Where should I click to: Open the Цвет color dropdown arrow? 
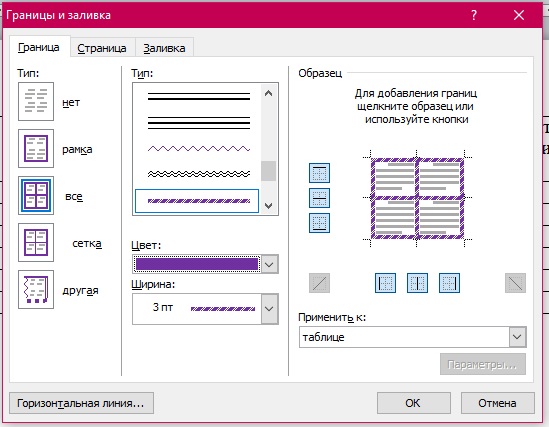(269, 264)
